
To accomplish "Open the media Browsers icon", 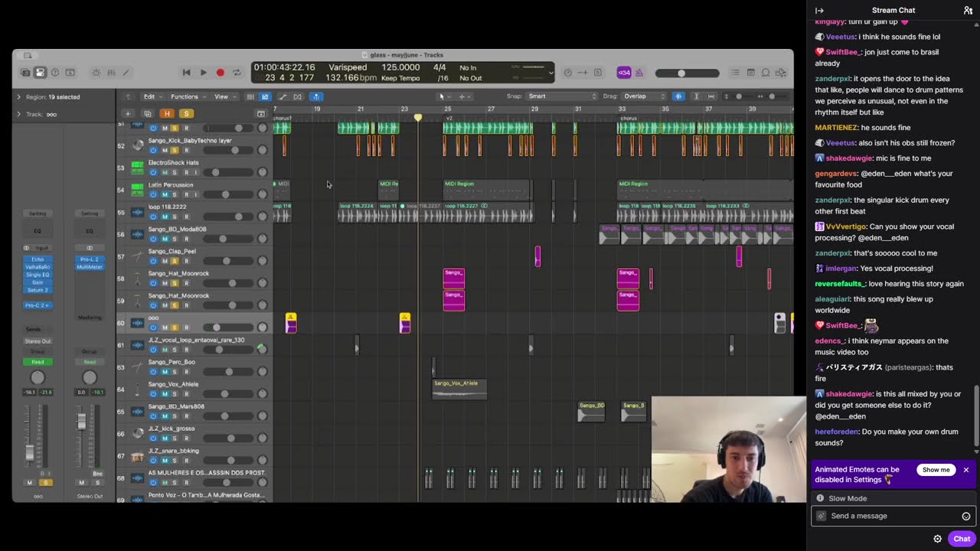I will click(x=782, y=73).
